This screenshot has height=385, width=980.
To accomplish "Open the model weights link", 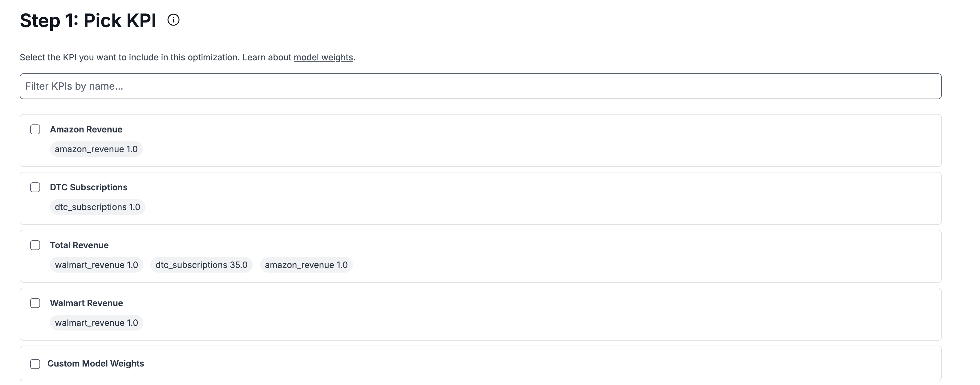I will coord(323,57).
